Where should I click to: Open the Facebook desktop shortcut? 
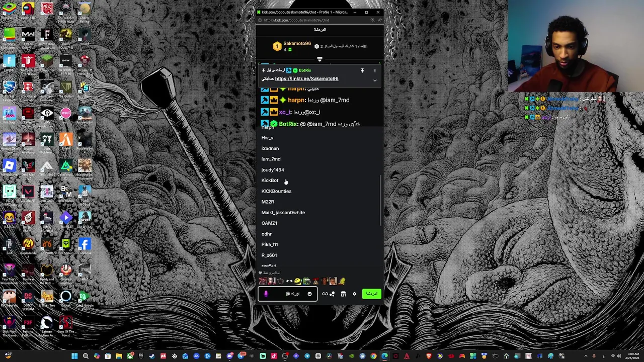point(85,246)
